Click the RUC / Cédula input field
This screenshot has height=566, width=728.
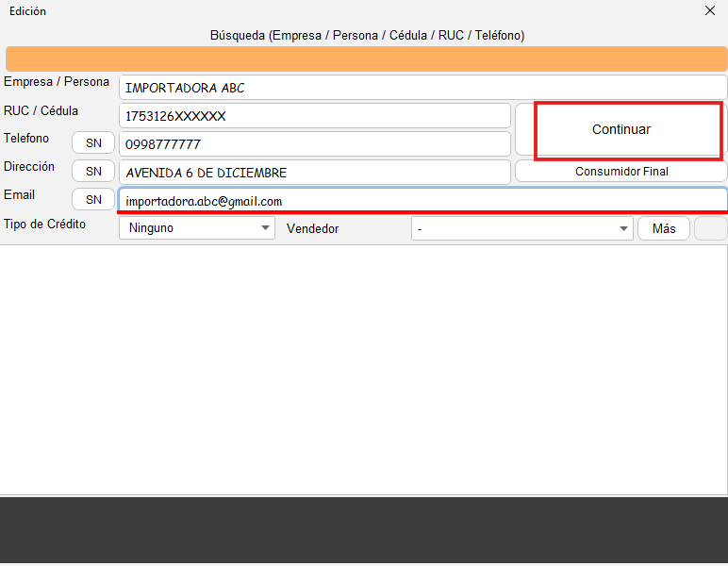(314, 116)
